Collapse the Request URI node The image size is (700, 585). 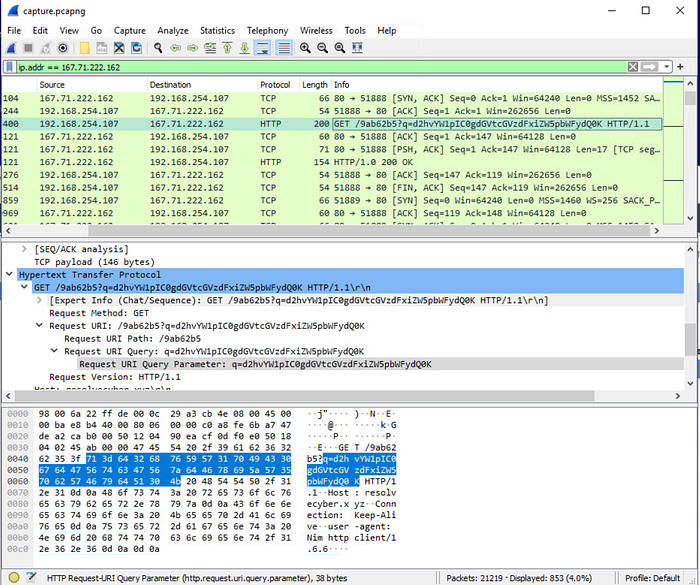tap(39, 326)
